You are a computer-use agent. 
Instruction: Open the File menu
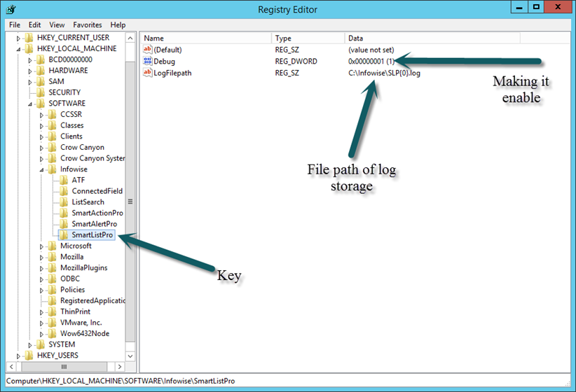pyautogui.click(x=15, y=24)
